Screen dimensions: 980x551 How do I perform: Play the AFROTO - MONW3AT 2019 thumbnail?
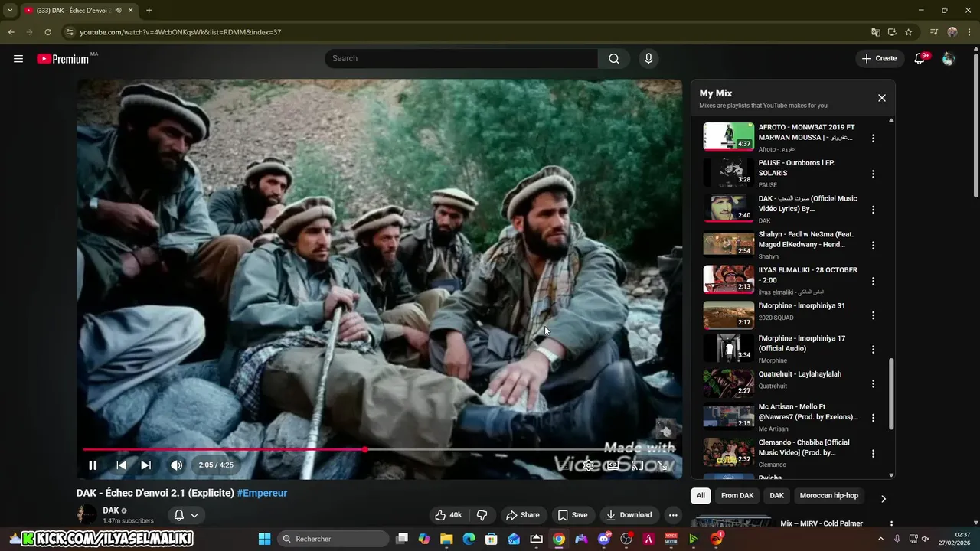tap(729, 136)
